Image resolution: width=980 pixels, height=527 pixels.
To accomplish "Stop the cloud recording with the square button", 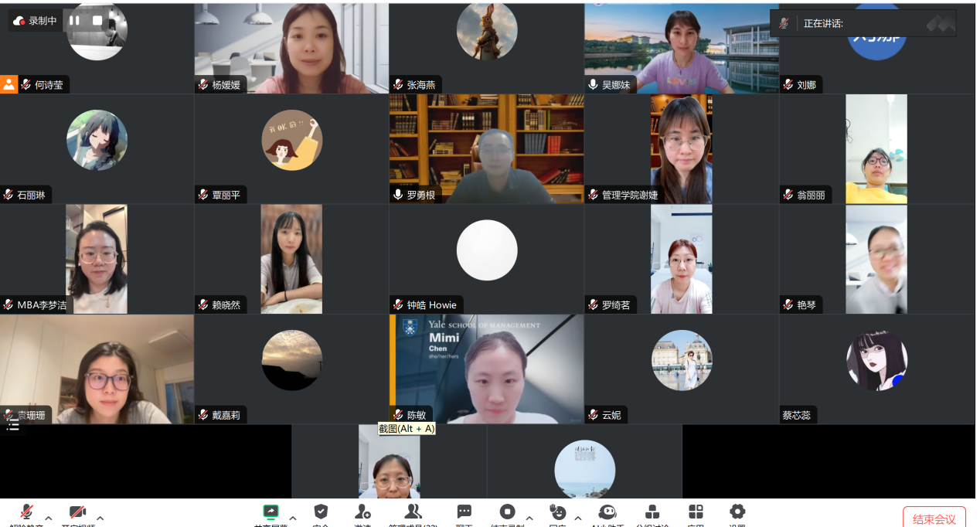I will click(97, 21).
